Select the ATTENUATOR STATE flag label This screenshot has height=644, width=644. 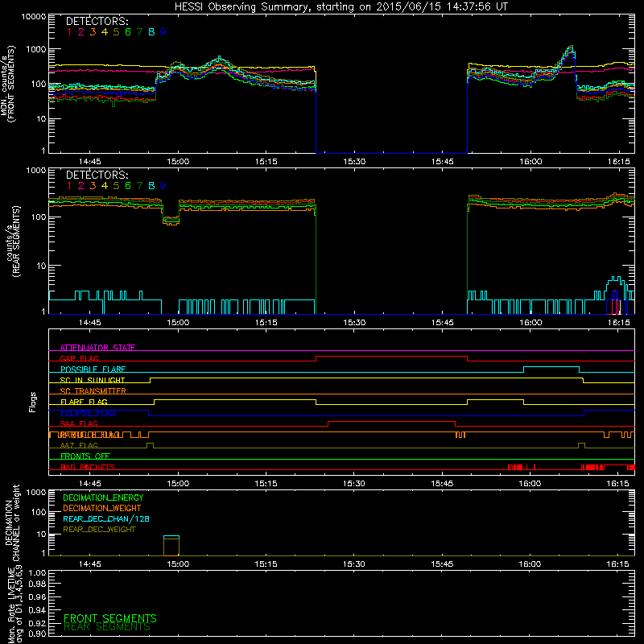(x=97, y=348)
